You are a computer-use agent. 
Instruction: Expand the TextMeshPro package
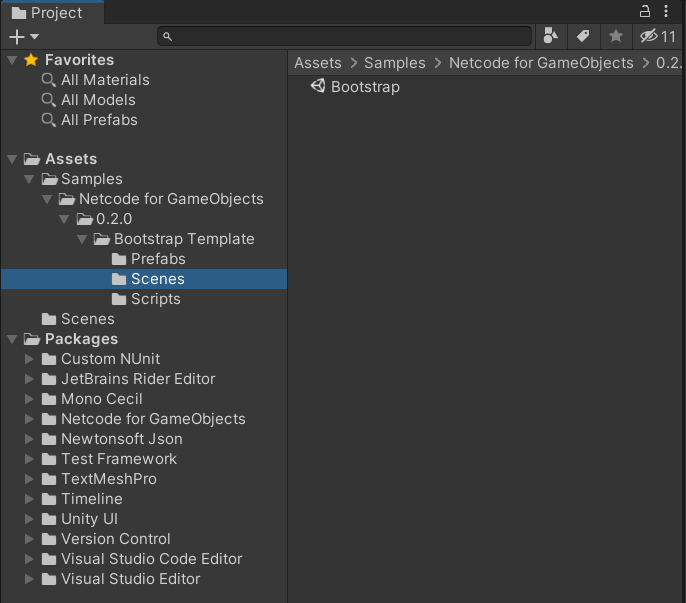point(29,479)
